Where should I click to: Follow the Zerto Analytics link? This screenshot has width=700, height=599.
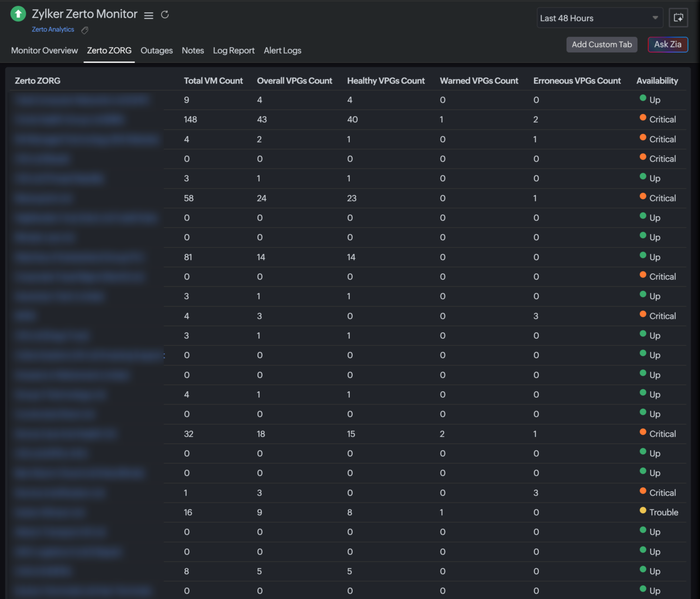click(53, 29)
